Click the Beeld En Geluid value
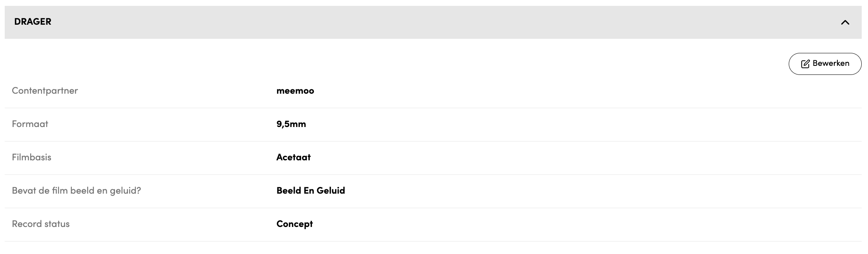The width and height of the screenshot is (868, 254). tap(311, 190)
